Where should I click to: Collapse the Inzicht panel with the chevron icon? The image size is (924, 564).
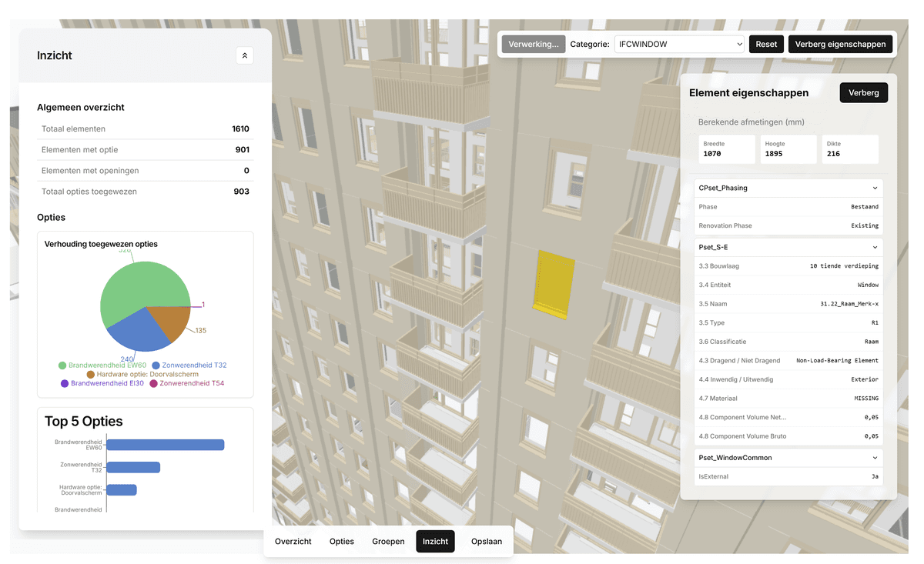[244, 55]
